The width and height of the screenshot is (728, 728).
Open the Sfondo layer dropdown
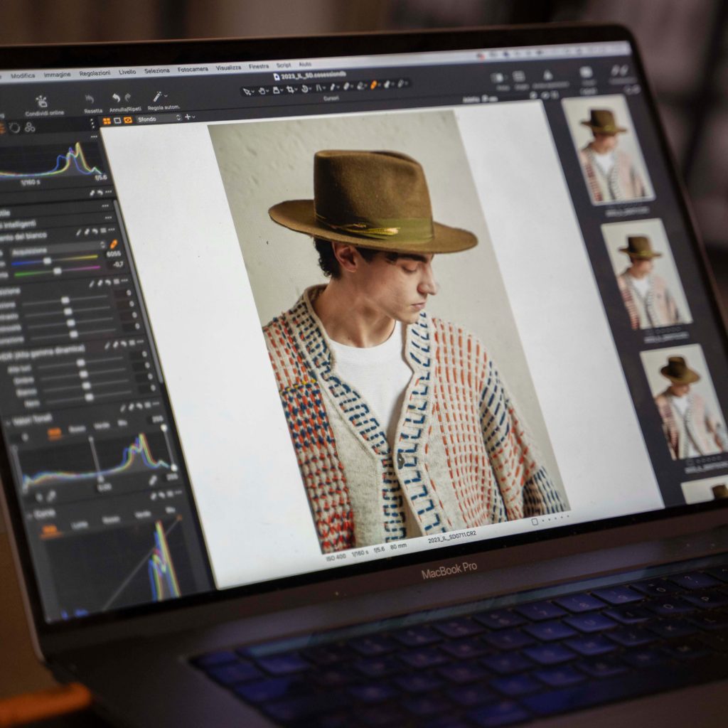click(158, 119)
